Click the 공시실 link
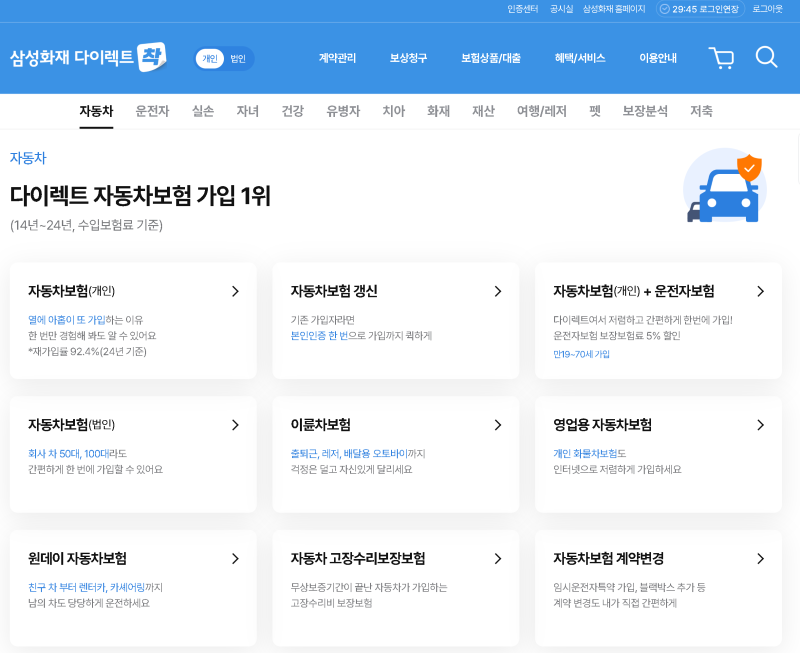This screenshot has width=800, height=653. [561, 9]
